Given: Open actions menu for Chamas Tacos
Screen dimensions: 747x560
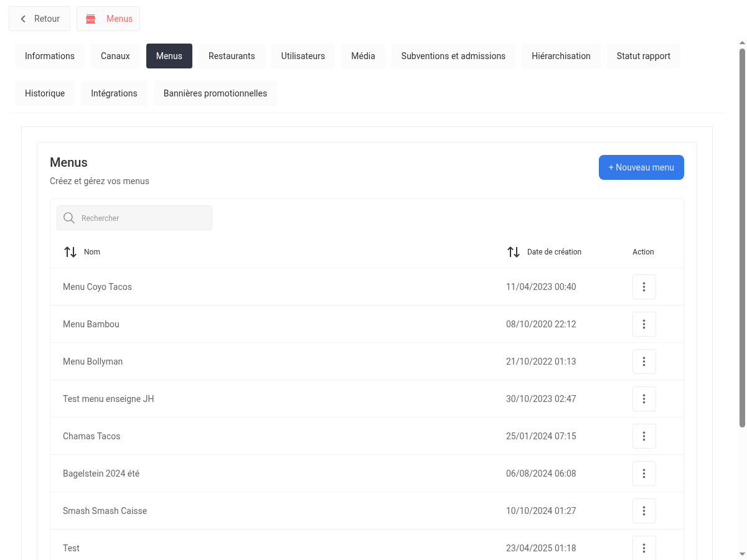Looking at the screenshot, I should pos(644,436).
